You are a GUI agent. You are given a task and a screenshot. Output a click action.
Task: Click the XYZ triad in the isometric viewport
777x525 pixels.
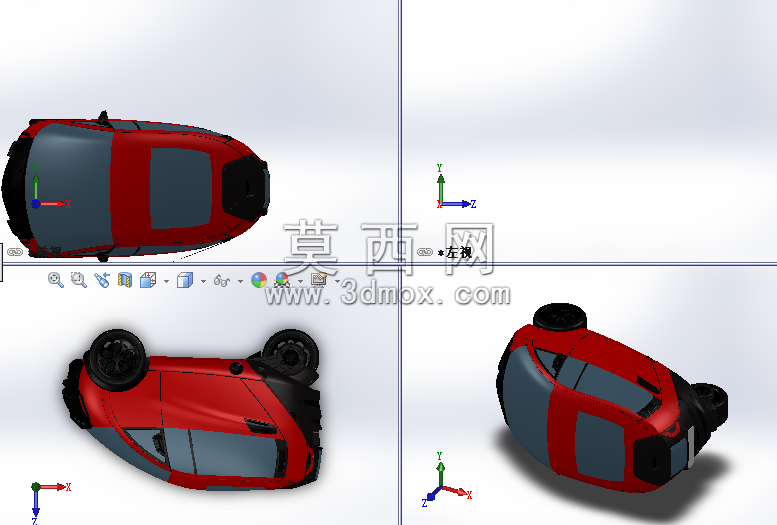tap(447, 479)
